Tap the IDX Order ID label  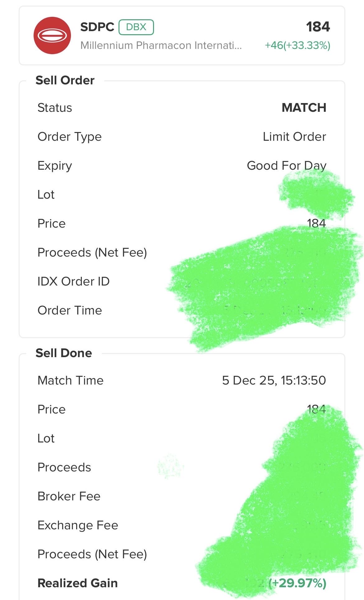(73, 281)
